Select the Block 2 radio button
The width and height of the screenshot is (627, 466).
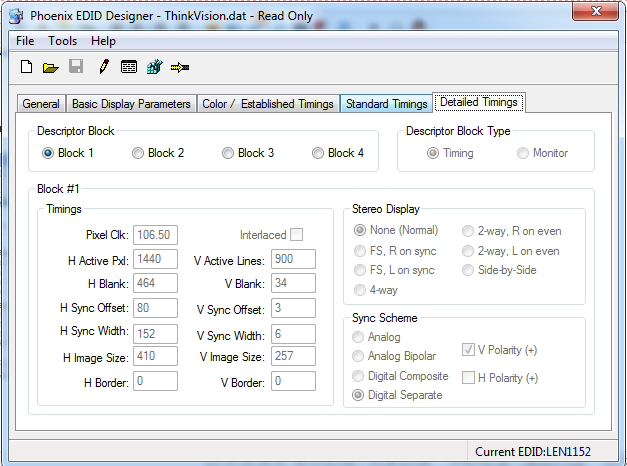click(138, 153)
